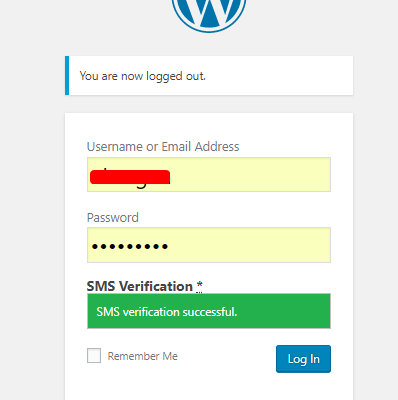This screenshot has width=398, height=400.
Task: Click the red redaction bar in username field
Action: [130, 177]
